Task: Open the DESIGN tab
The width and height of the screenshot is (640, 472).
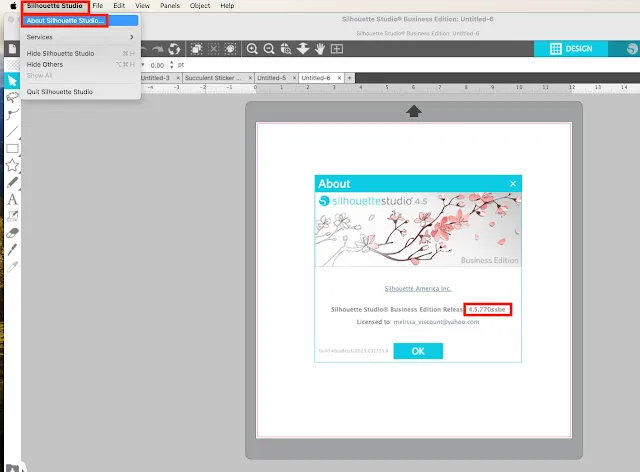Action: [571, 49]
